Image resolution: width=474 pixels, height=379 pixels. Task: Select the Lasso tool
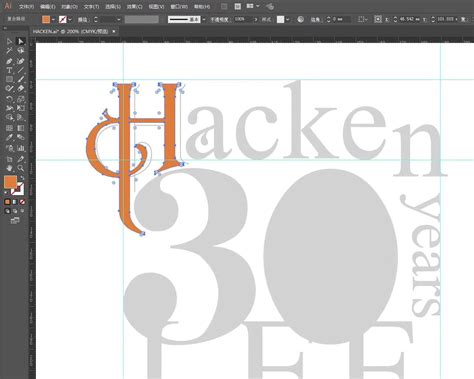[21, 51]
